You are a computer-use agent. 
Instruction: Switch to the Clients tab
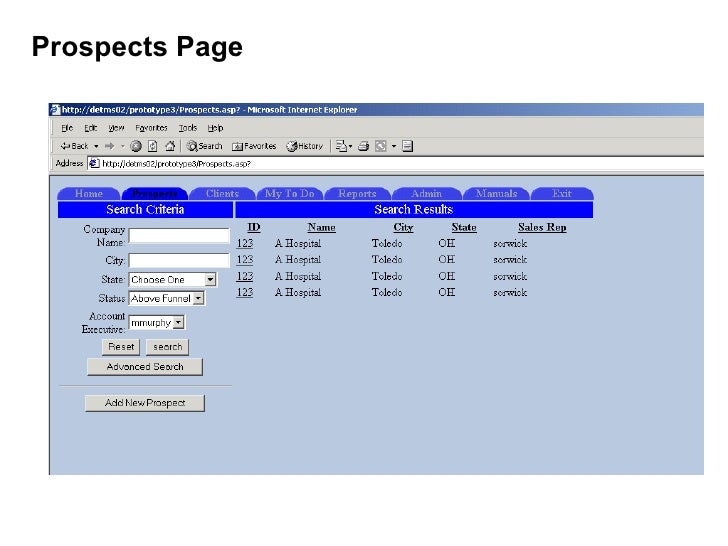coord(222,194)
